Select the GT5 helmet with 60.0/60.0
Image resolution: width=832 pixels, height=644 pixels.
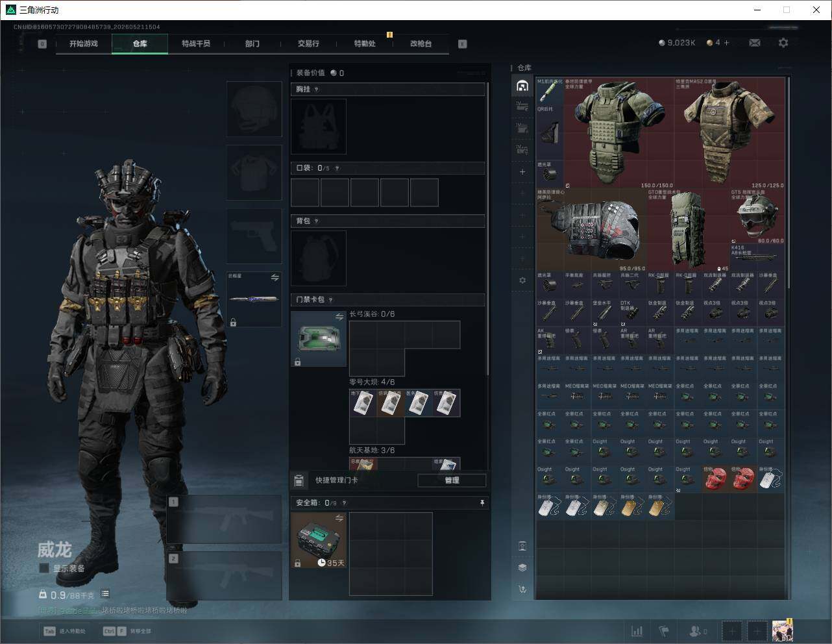[x=757, y=216]
